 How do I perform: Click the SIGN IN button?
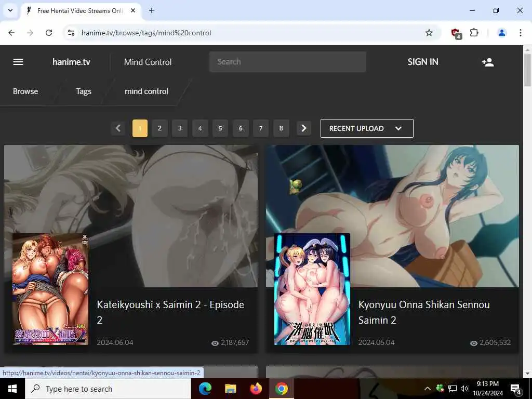pyautogui.click(x=423, y=62)
